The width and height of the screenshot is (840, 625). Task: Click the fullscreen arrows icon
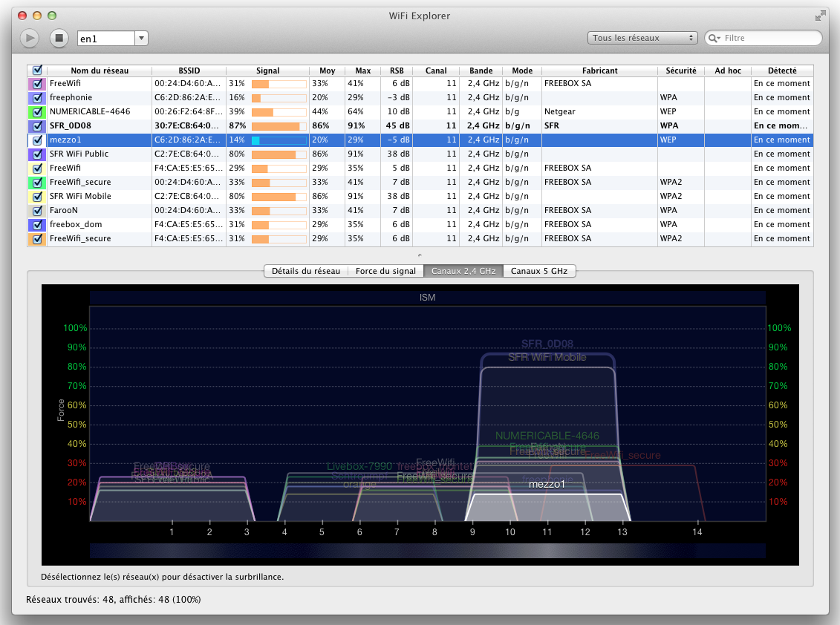(820, 16)
